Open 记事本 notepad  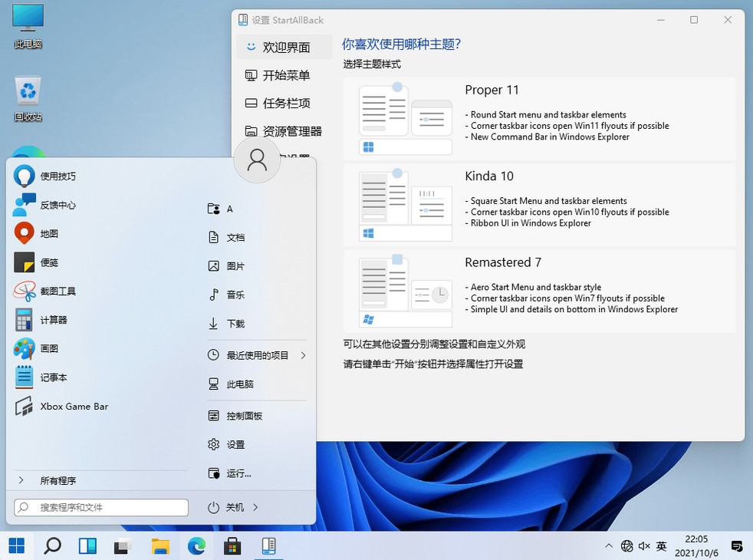41,377
